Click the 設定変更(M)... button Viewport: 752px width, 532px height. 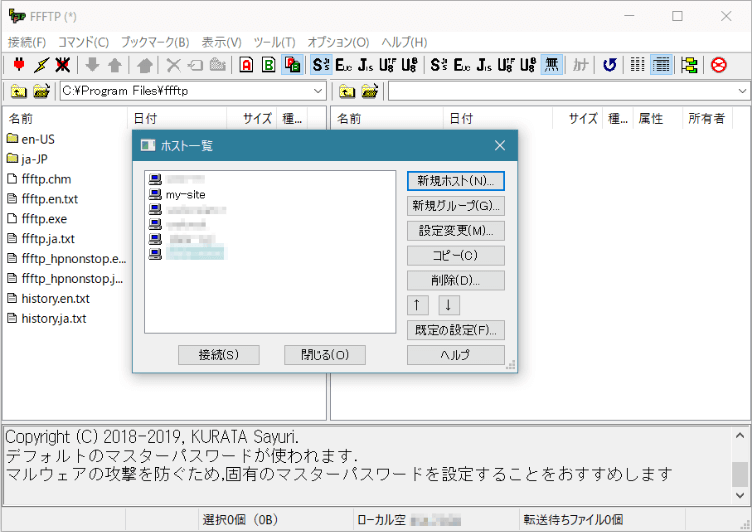pos(456,231)
